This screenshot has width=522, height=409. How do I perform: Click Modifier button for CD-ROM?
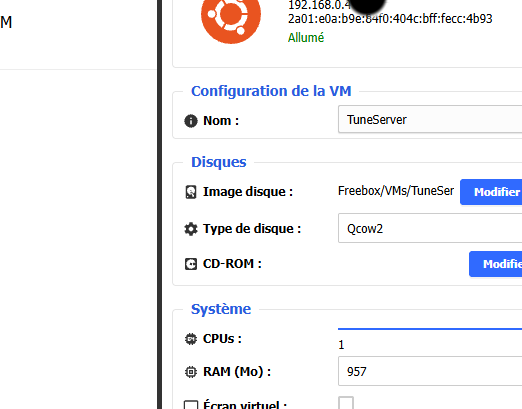[495, 264]
